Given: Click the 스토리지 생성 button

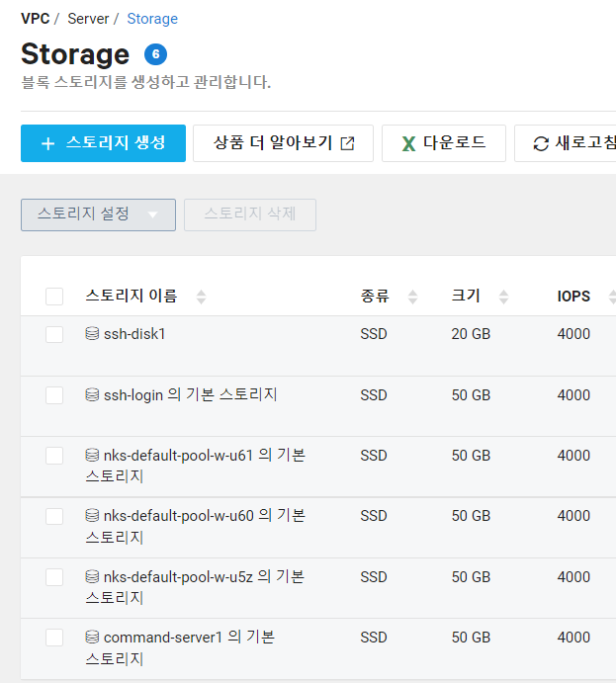Looking at the screenshot, I should 103,143.
